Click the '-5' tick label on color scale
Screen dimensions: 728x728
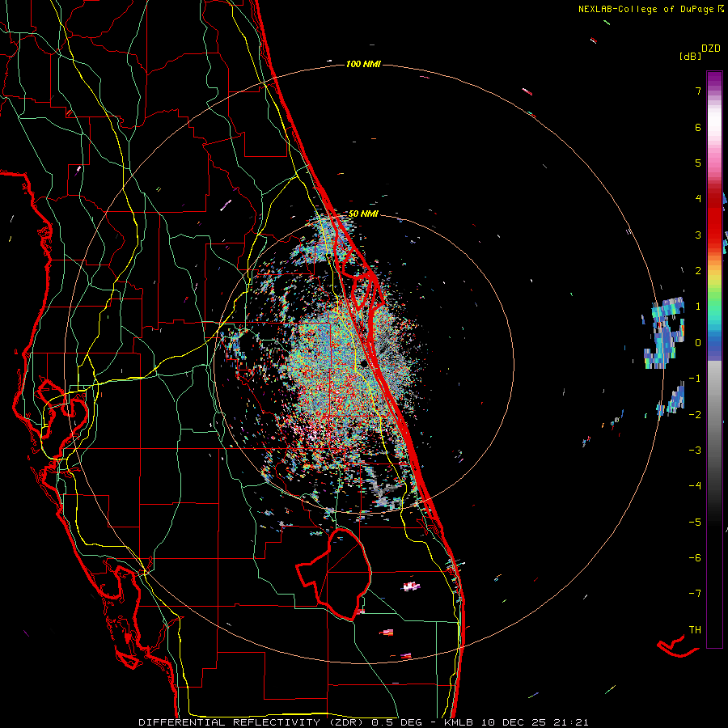pyautogui.click(x=695, y=523)
